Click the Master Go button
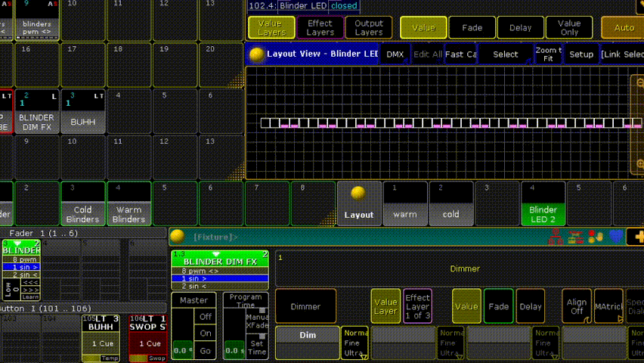 tap(205, 351)
